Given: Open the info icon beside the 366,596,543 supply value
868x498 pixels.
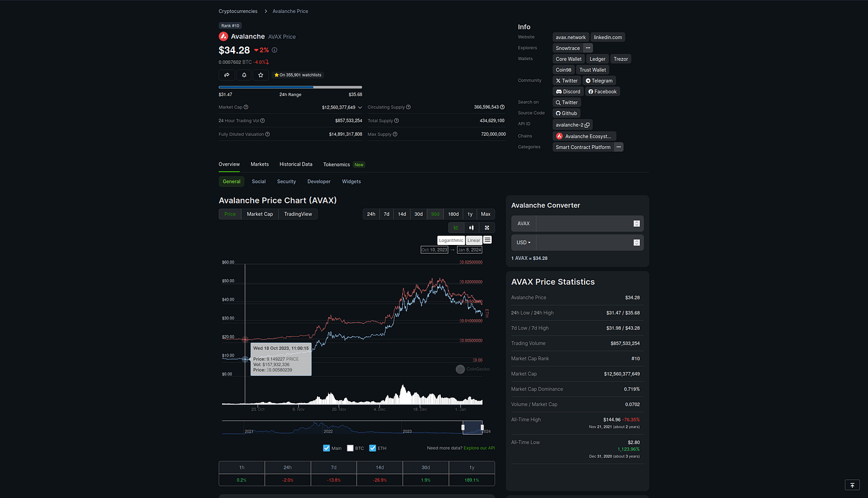Looking at the screenshot, I should click(503, 107).
